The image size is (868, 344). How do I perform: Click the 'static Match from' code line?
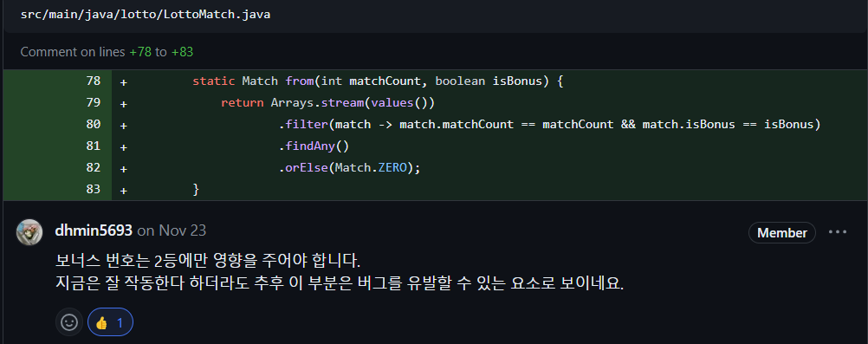click(378, 81)
